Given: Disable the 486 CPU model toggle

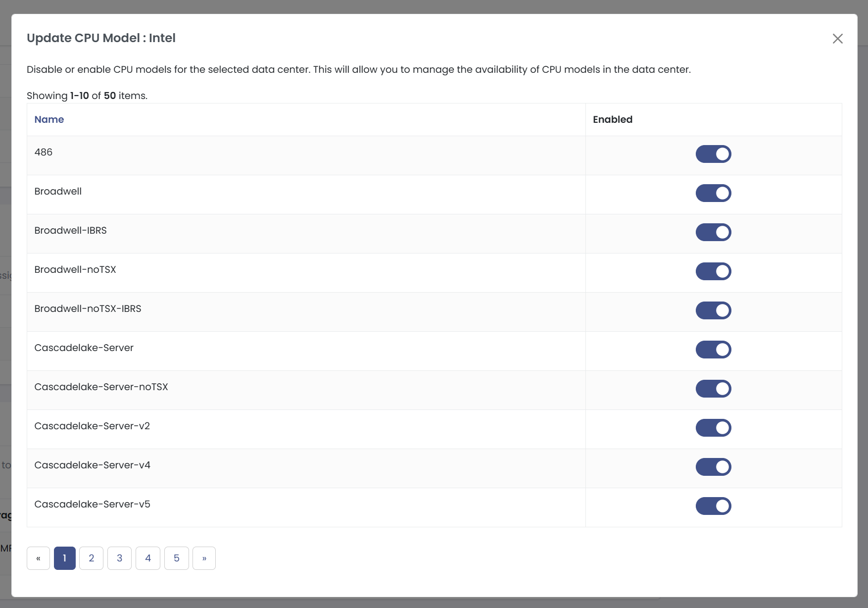Looking at the screenshot, I should 713,154.
